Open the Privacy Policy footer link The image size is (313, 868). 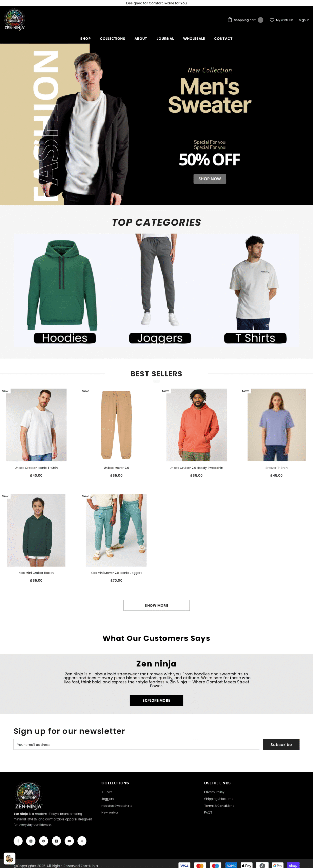(214, 792)
